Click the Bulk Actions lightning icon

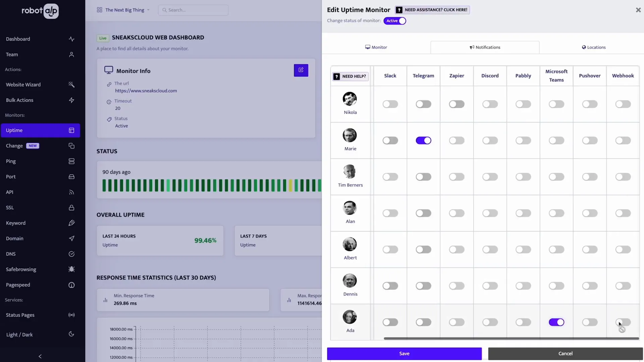(71, 100)
